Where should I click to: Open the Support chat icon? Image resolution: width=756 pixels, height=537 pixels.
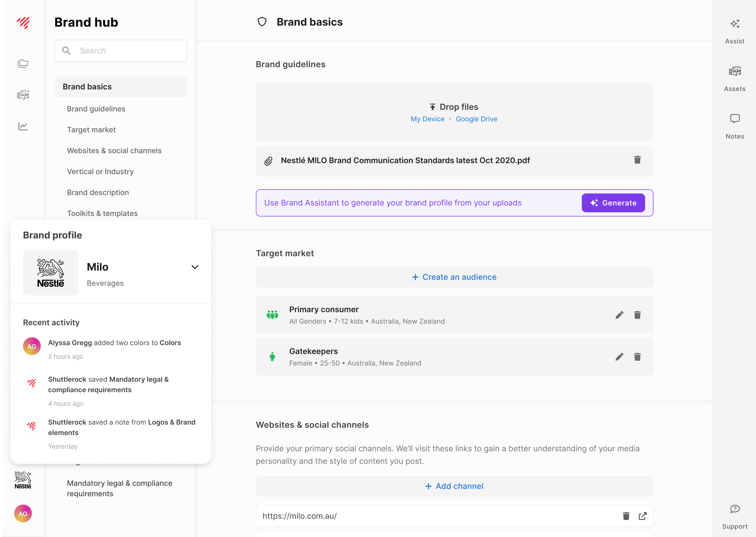tap(735, 509)
